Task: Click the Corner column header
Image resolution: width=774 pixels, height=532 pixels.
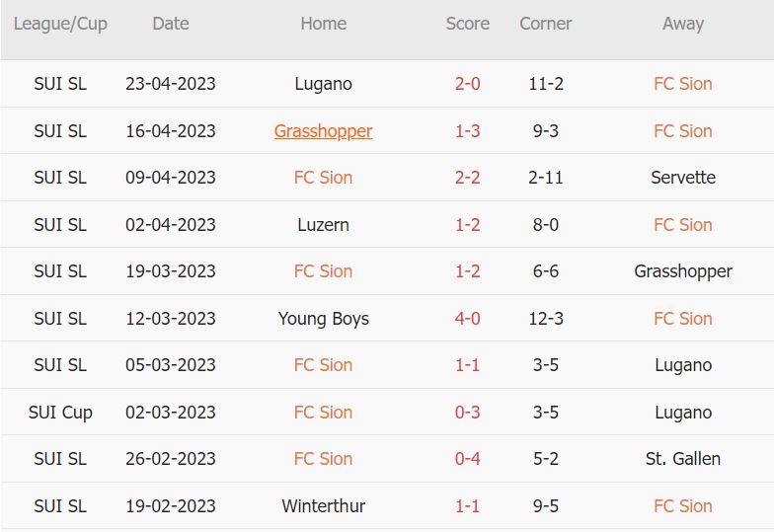Action: tap(545, 24)
